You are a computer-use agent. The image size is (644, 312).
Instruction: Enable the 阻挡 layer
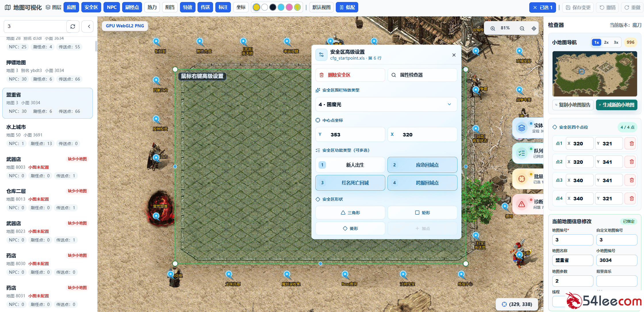pos(170,7)
